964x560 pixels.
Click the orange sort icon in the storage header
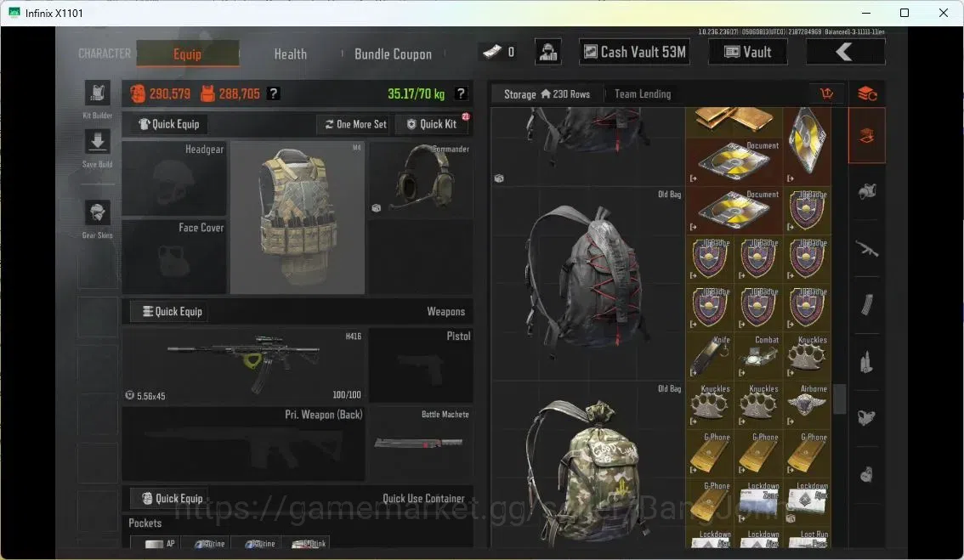(827, 93)
